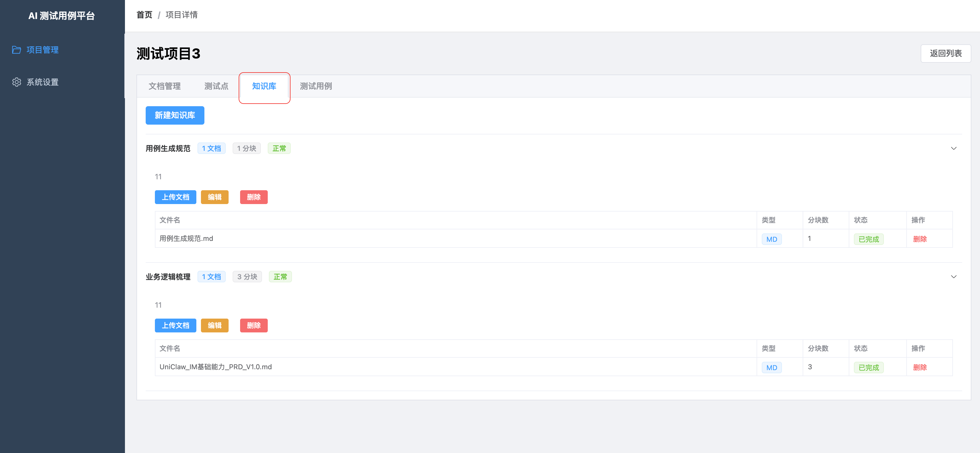This screenshot has height=453, width=980.
Task: Collapse the 业务逻辑梳理 knowledge base chevron
Action: pos(954,277)
